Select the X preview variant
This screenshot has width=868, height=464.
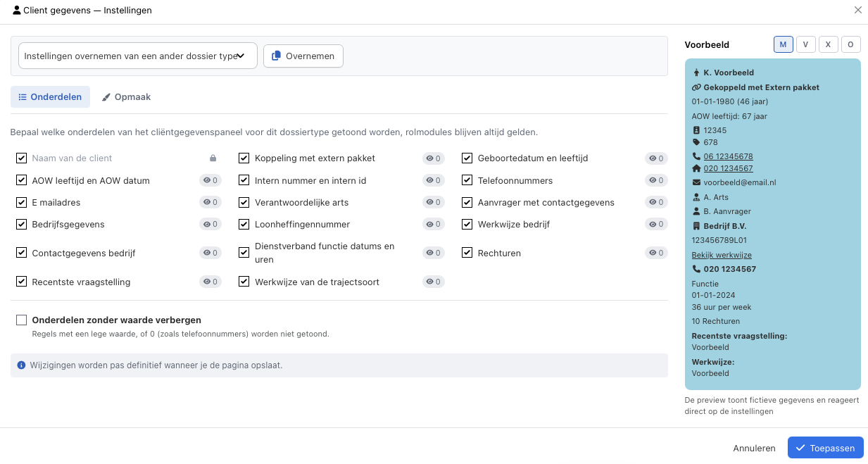[x=828, y=44]
